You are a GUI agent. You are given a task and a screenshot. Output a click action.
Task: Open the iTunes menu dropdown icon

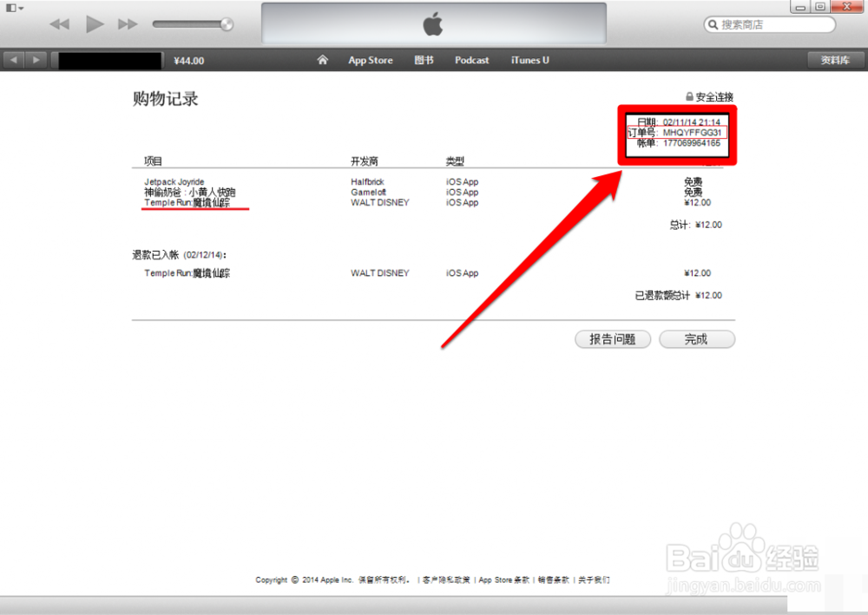pos(14,9)
